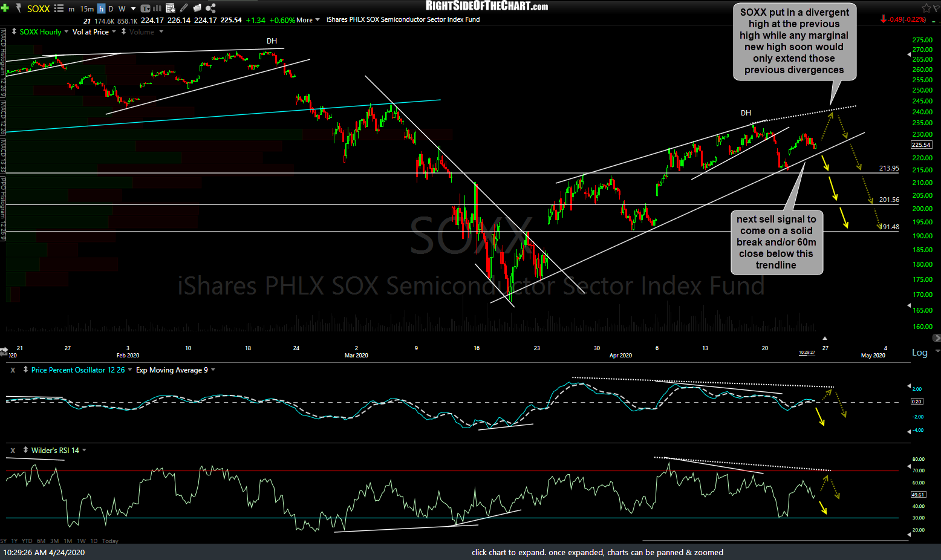Expand the More dropdown in quote bar
This screenshot has height=560, width=941.
pos(308,20)
